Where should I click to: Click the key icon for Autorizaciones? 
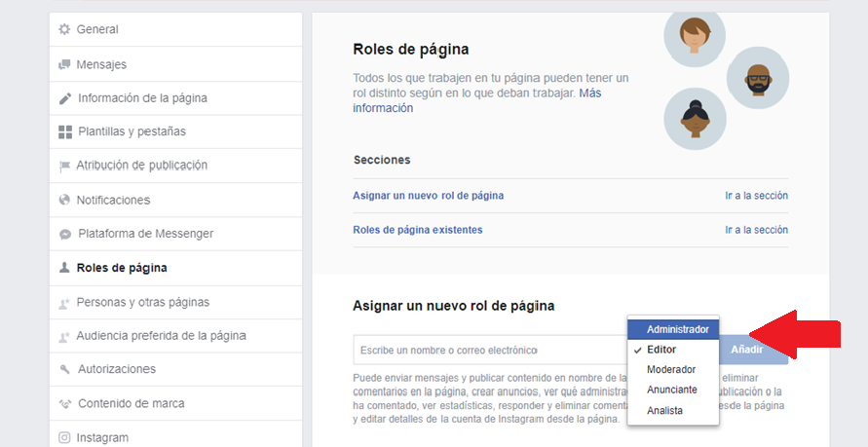coord(64,369)
